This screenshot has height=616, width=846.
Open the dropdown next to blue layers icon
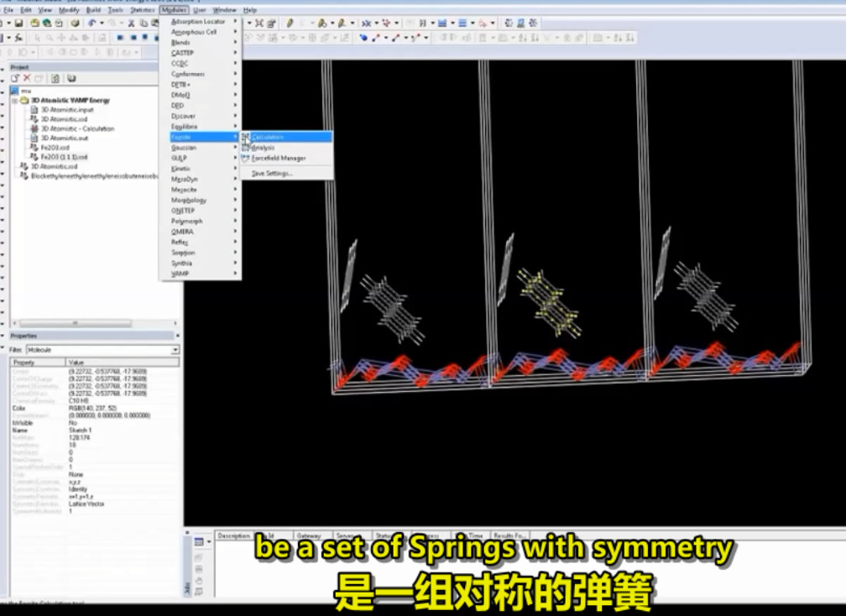pyautogui.click(x=452, y=23)
